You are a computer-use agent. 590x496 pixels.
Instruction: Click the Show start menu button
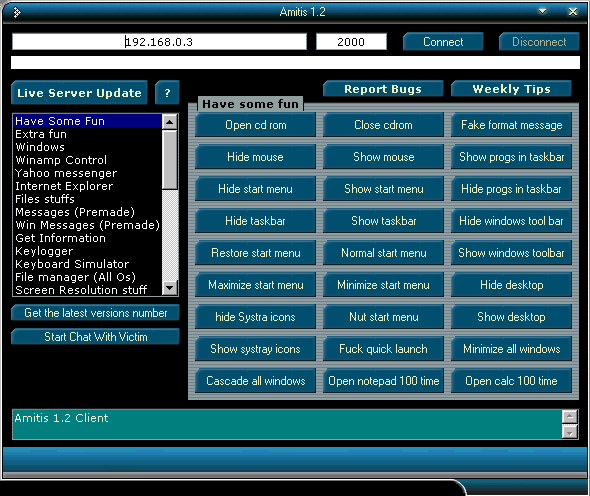383,189
